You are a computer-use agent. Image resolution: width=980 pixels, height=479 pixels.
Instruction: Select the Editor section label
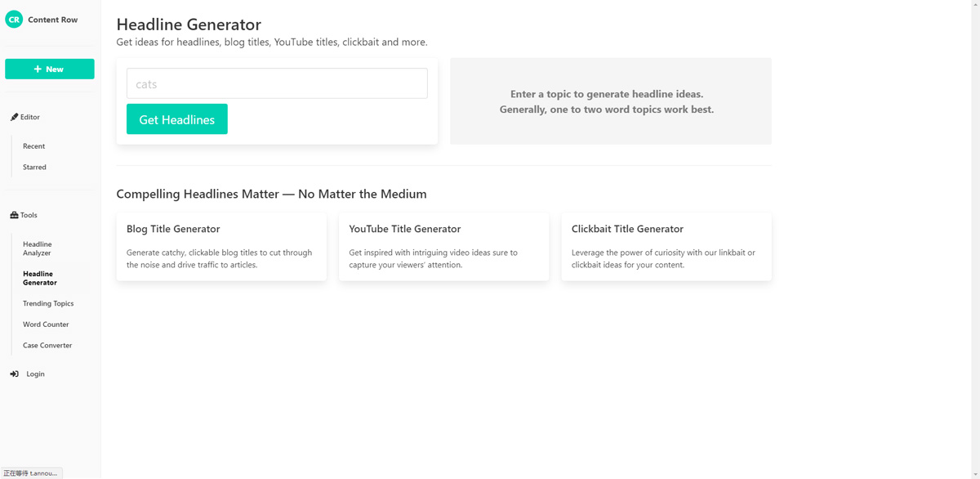click(30, 117)
